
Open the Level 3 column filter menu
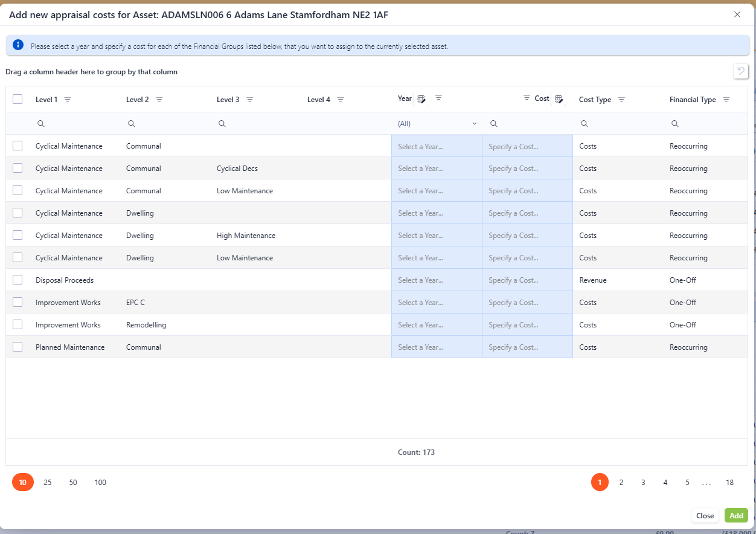[x=250, y=100]
